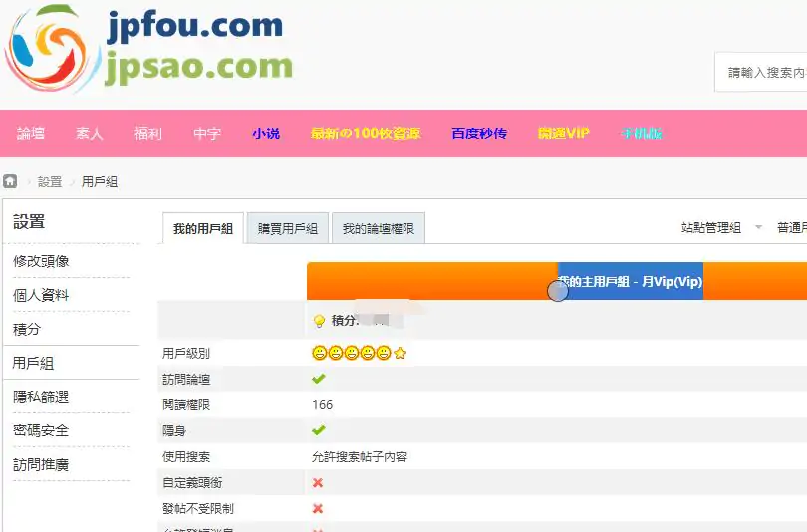Switch to the 購買用戶組 tab

tap(288, 228)
